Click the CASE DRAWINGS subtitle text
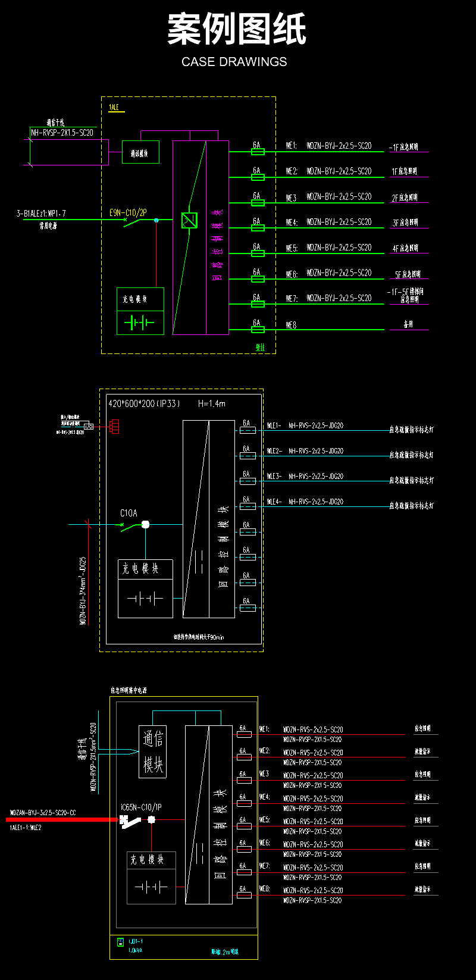This screenshot has height=980, width=476. 234,62
